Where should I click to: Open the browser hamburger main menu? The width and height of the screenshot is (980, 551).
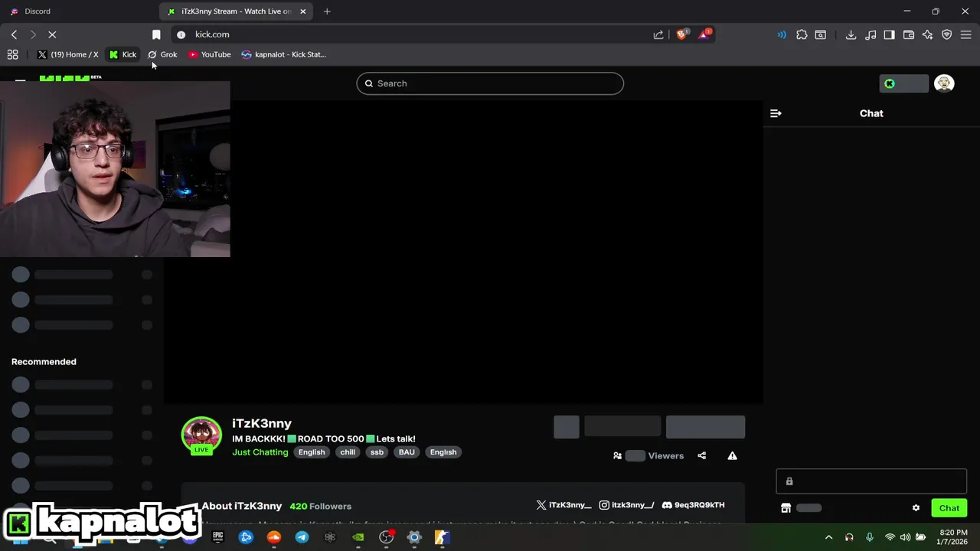click(x=966, y=34)
